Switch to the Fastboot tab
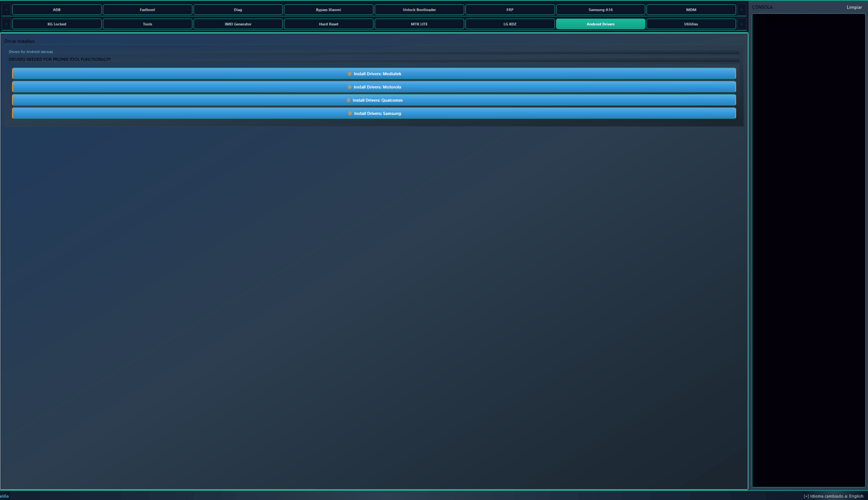 [147, 10]
